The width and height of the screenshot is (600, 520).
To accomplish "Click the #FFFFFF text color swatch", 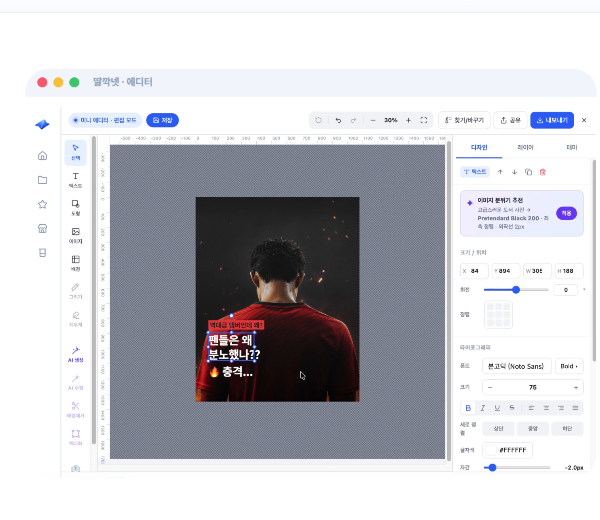I will [491, 450].
